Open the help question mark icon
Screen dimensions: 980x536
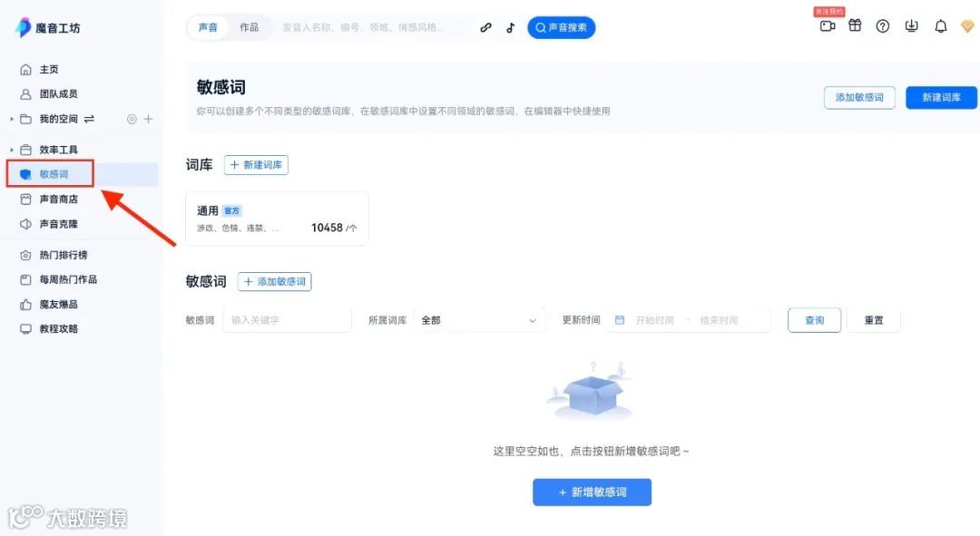point(883,26)
